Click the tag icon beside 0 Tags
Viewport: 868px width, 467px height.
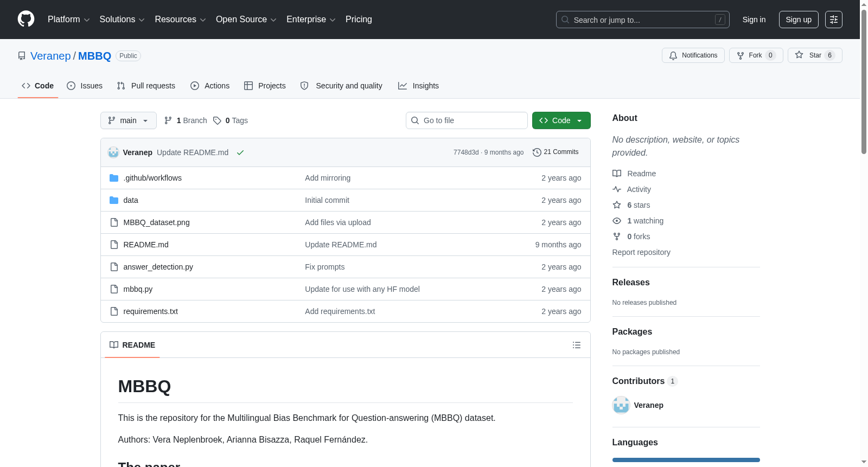coord(217,120)
